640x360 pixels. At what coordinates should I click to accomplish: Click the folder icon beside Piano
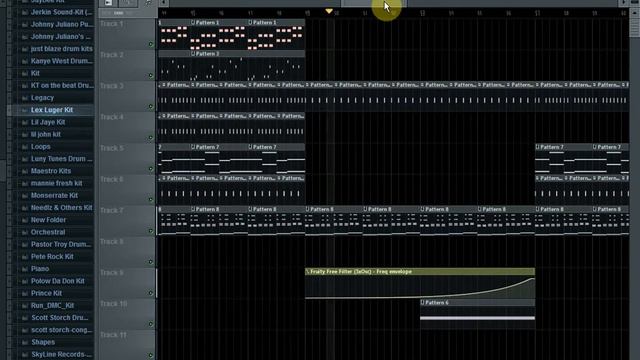[24, 269]
